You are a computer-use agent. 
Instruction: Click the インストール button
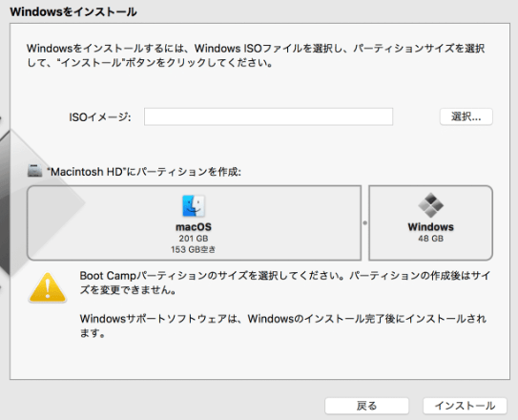point(465,406)
